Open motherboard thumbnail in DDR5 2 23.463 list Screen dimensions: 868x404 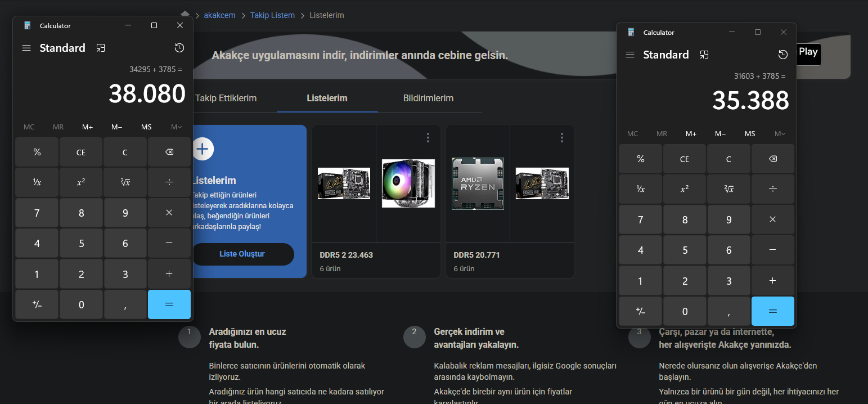tap(344, 183)
